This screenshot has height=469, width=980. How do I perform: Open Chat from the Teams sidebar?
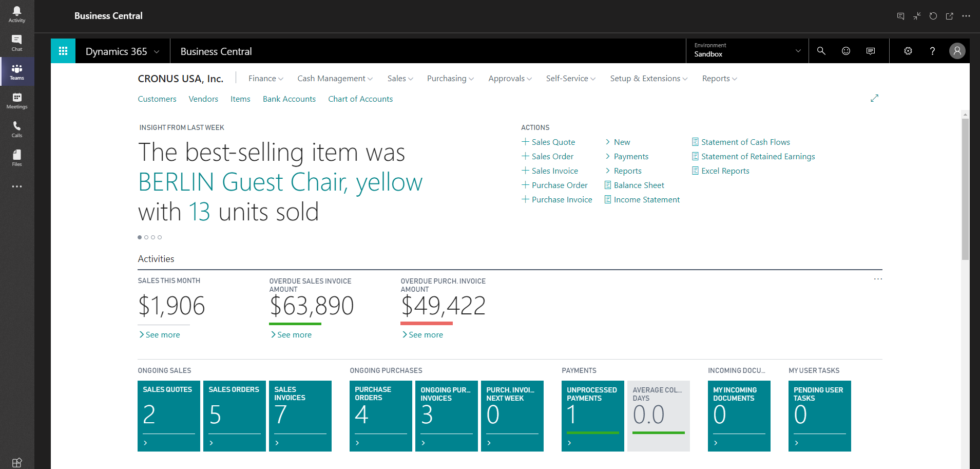pyautogui.click(x=16, y=43)
